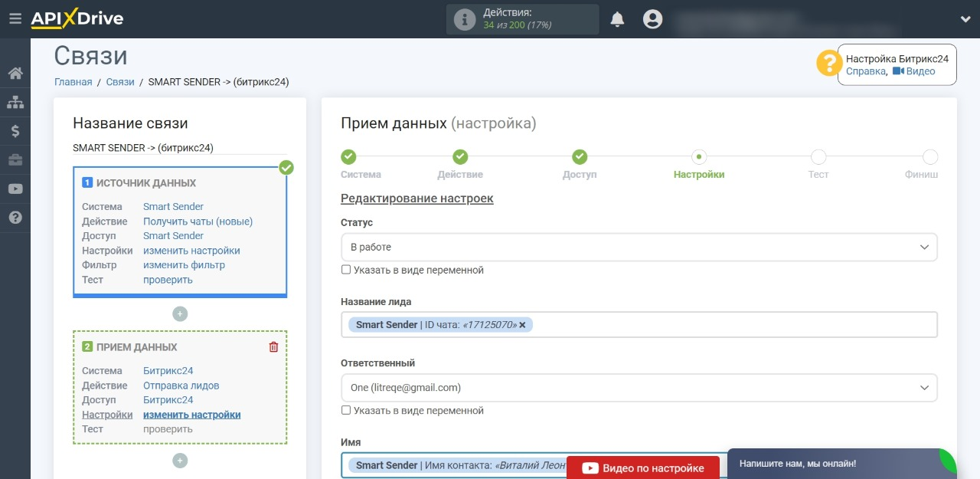This screenshot has width=980, height=479.
Task: Click the yellow question mark help icon
Action: (x=829, y=63)
